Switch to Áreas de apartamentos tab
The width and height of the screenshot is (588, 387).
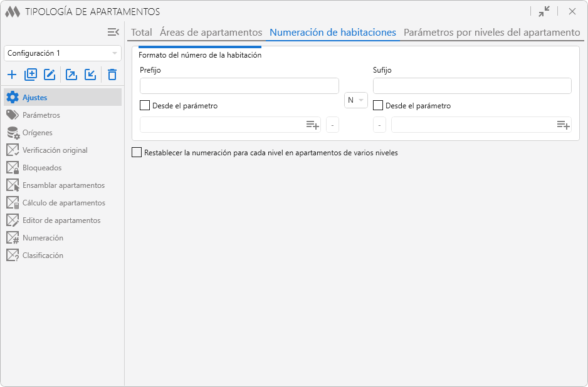coord(211,33)
